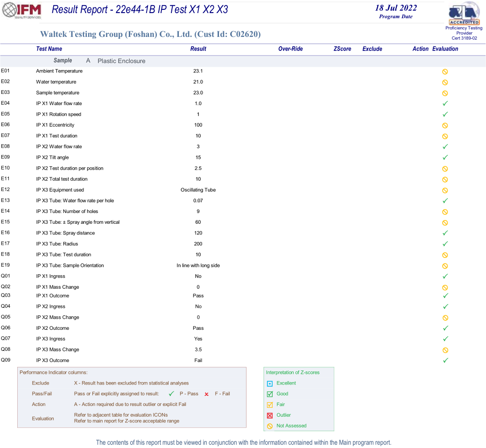The height and width of the screenshot is (448, 486).
Task: Click green checkmark for IP X3 Outcome row
Action: click(445, 361)
